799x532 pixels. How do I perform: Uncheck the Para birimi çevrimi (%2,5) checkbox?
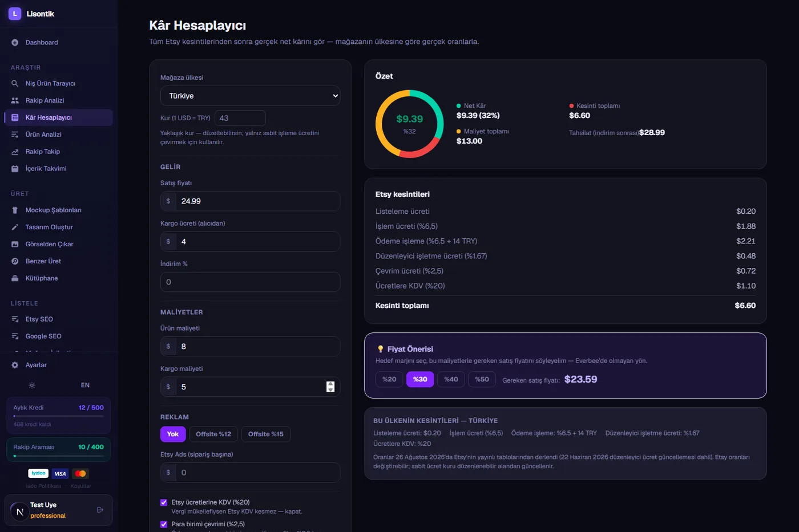[164, 524]
